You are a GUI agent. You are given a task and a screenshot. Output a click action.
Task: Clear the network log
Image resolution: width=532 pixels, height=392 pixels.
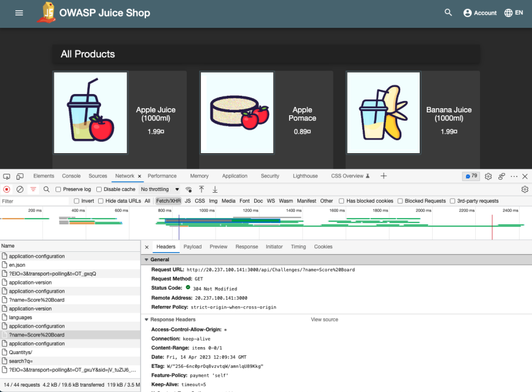(x=20, y=189)
